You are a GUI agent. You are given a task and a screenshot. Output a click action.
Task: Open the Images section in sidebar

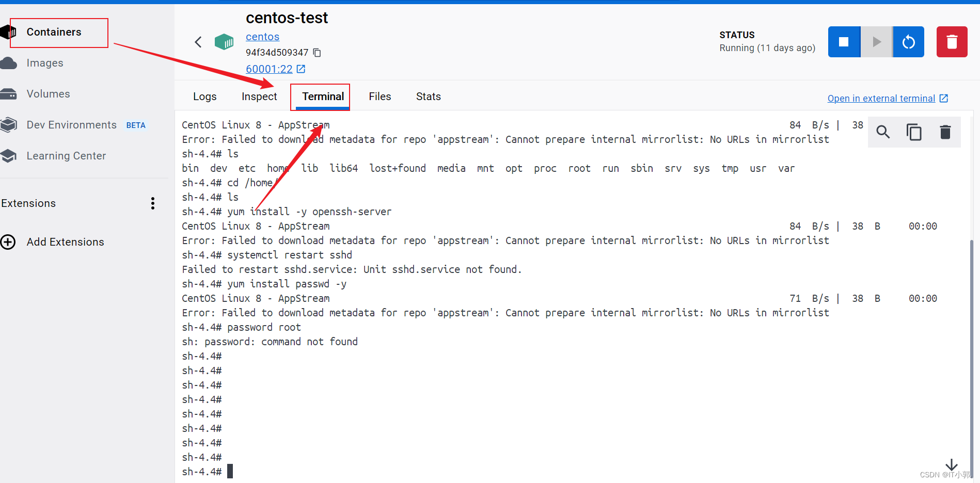(x=45, y=63)
